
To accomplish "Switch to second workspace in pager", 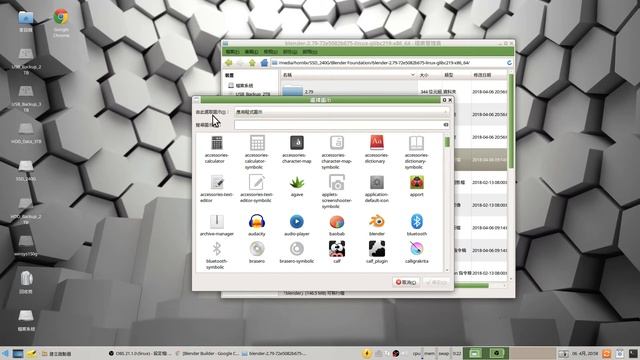I will coord(498,353).
